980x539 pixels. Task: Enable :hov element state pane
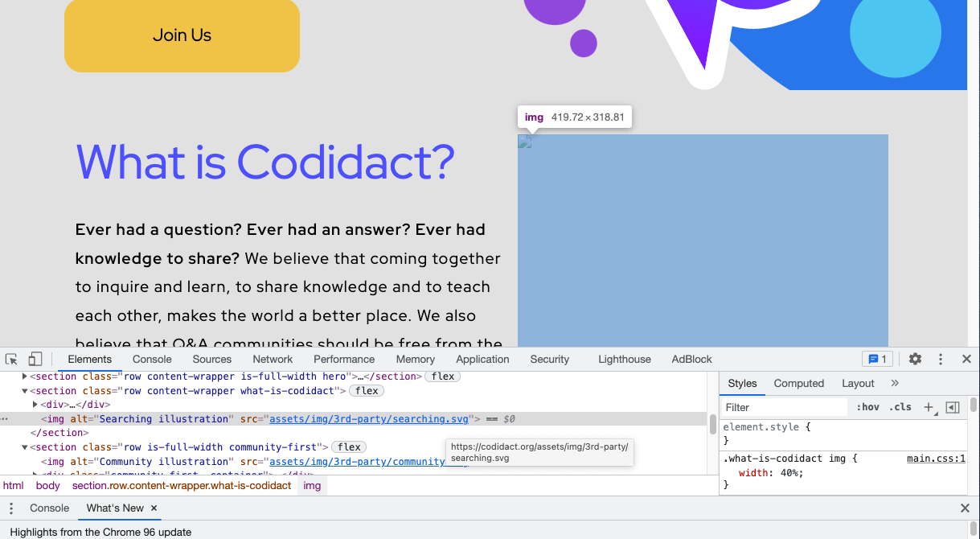coord(868,407)
